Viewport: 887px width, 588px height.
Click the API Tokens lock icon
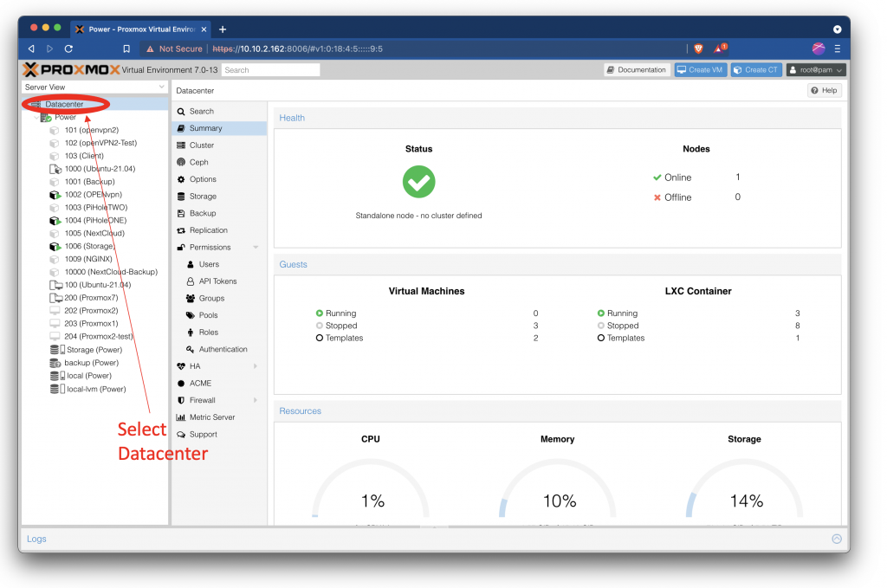191,281
